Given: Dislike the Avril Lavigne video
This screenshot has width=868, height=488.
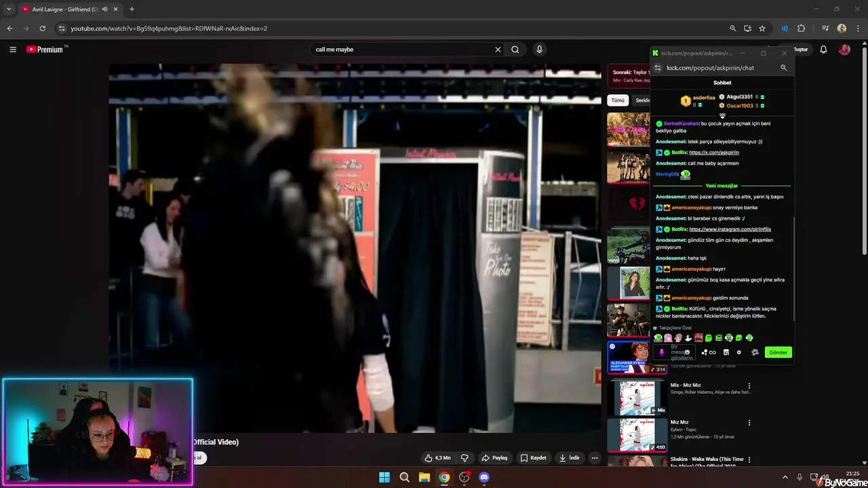Looking at the screenshot, I should [x=465, y=458].
